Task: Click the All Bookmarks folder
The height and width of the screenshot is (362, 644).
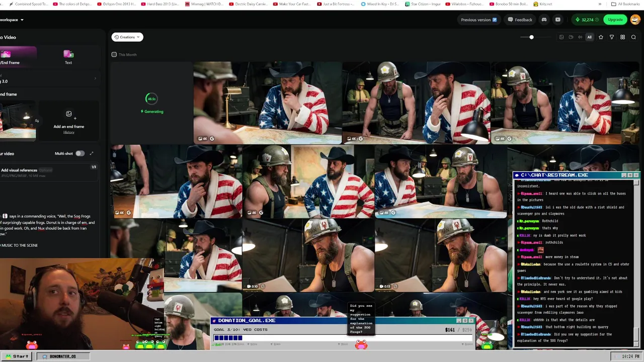Action: pos(625,4)
